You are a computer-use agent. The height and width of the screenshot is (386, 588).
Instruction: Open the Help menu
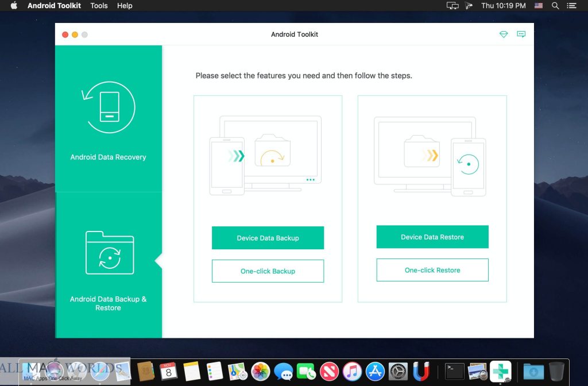pos(125,6)
